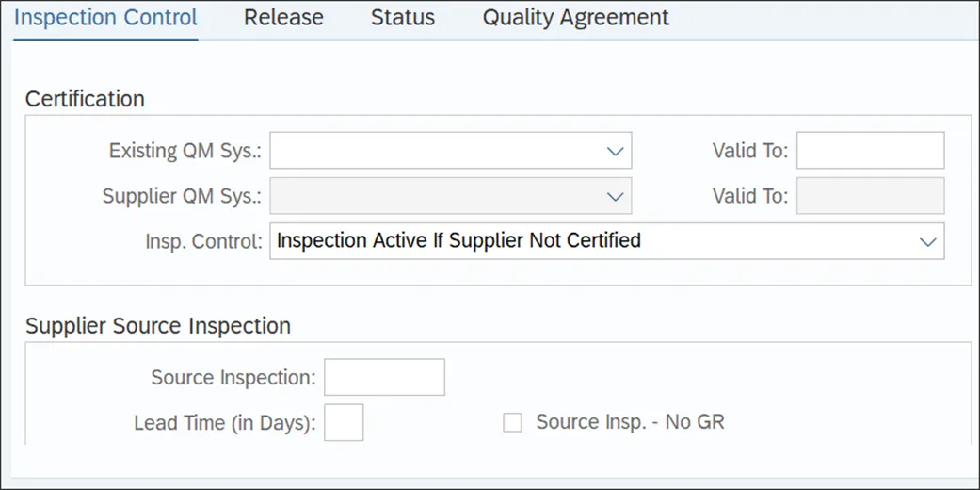980x490 pixels.
Task: Go to the Quality Agreement tab
Action: point(575,18)
